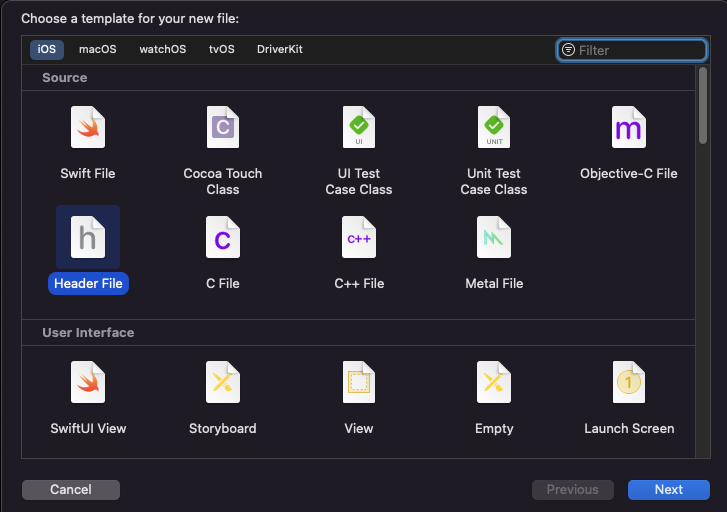Click the "View" template label
The image size is (727, 512).
(x=359, y=429)
